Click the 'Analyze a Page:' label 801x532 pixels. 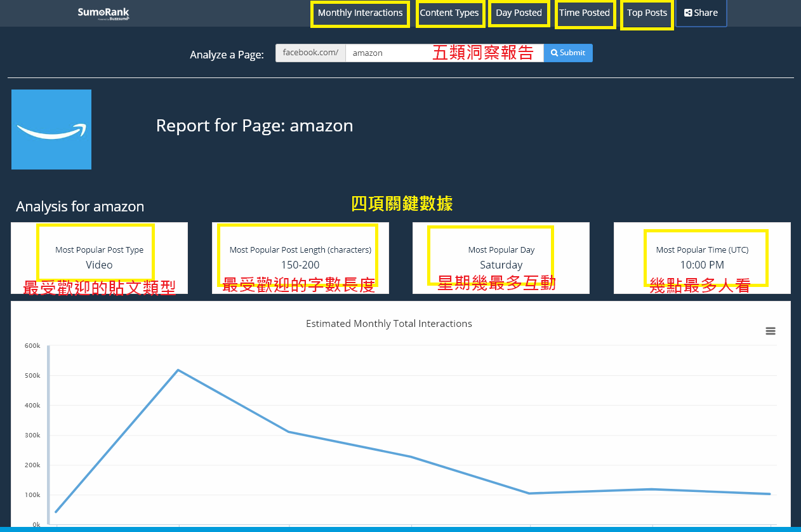tap(227, 55)
